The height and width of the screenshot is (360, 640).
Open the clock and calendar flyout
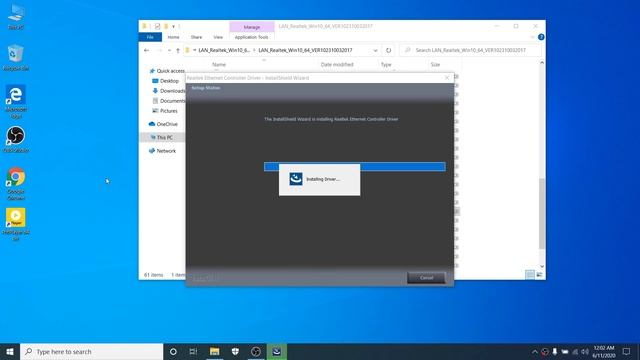[604, 351]
